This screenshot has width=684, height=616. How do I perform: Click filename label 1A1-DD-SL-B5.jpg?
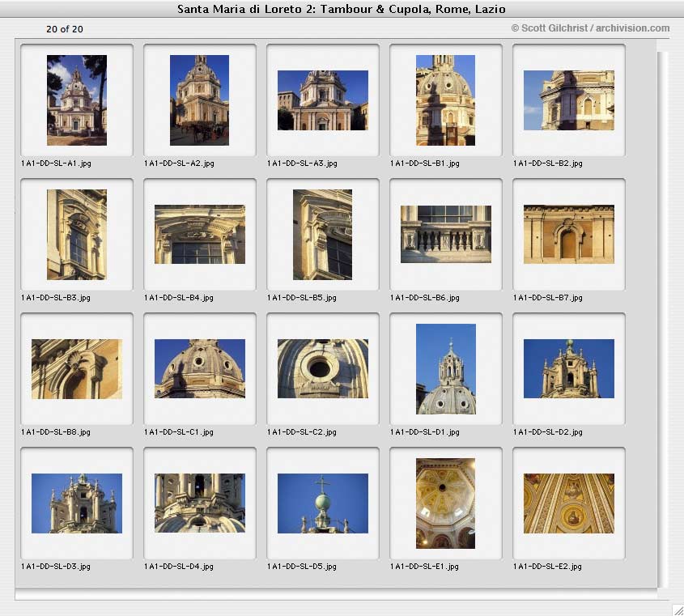302,298
